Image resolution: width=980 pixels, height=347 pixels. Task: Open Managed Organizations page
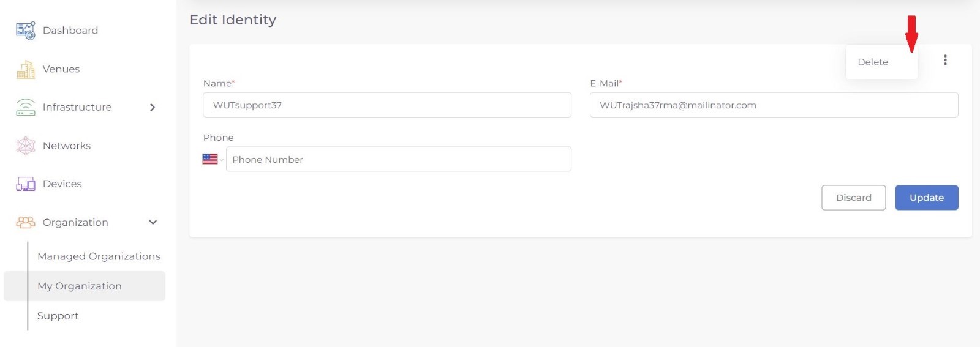99,256
